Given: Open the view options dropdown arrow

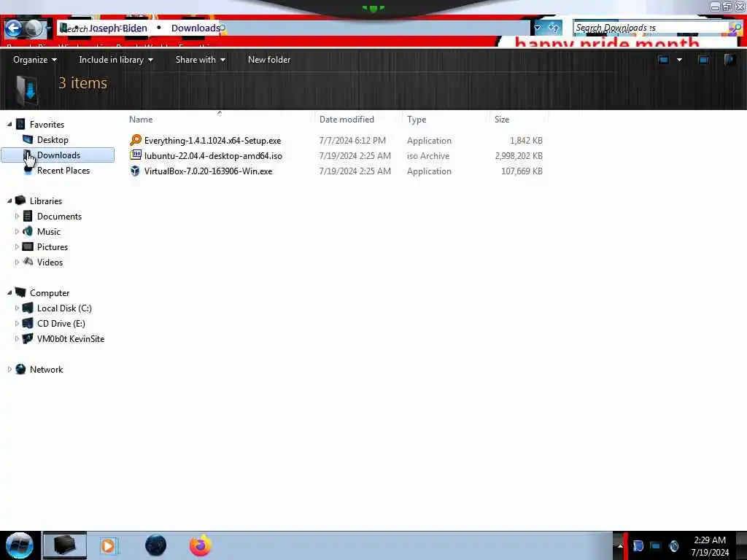Looking at the screenshot, I should coord(679,60).
